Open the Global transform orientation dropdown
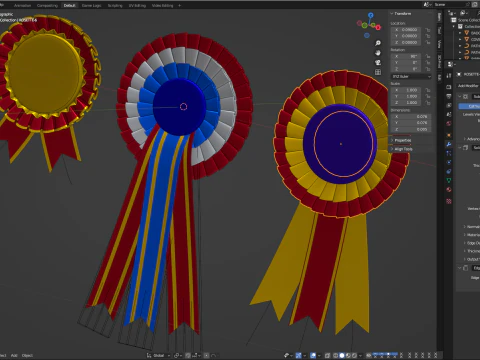Screen dimensions: 480x360 (x=159, y=355)
